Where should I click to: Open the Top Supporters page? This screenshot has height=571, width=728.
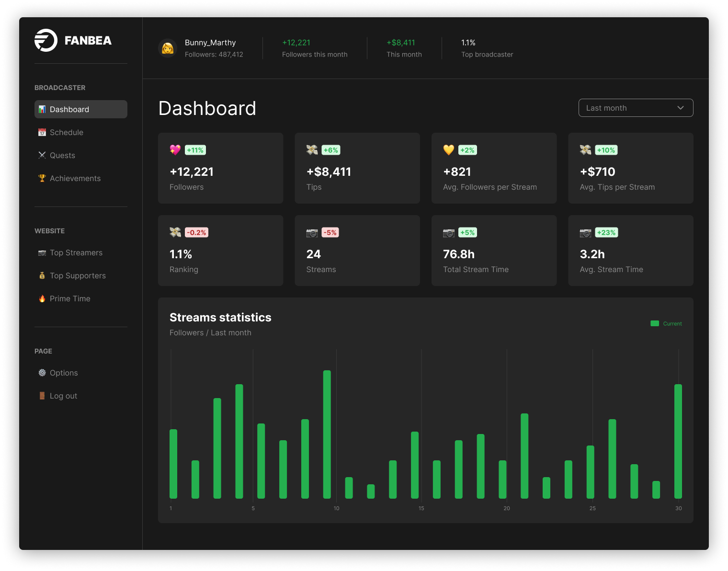click(x=81, y=275)
